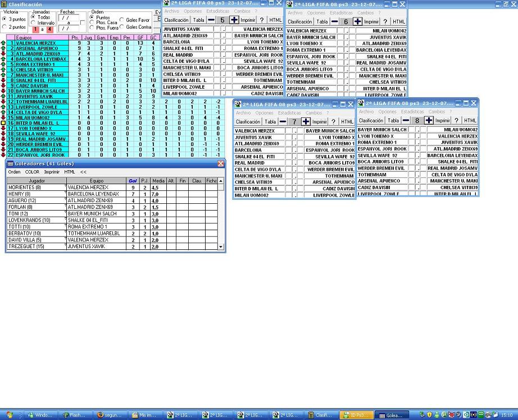The height and width of the screenshot is (420, 518).
Task: Open help question mark in jornada 7 window
Action: click(x=333, y=121)
